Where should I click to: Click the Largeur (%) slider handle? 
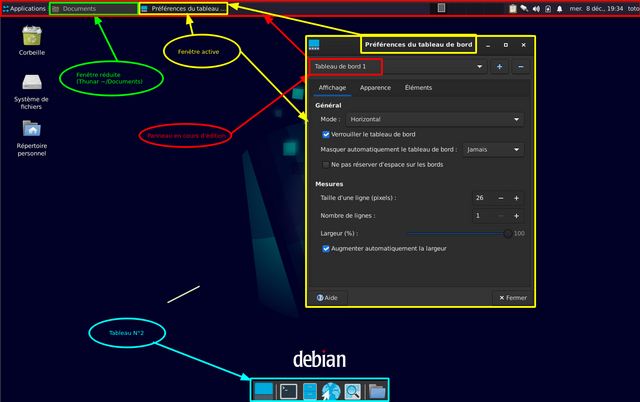coord(508,233)
